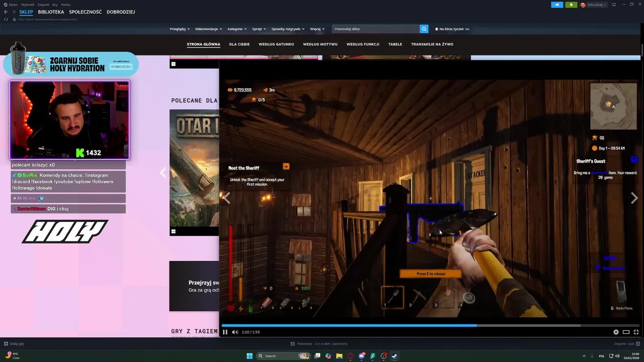This screenshot has width=644, height=362.
Task: Open the blue announcements megaphone button
Action: click(557, 5)
